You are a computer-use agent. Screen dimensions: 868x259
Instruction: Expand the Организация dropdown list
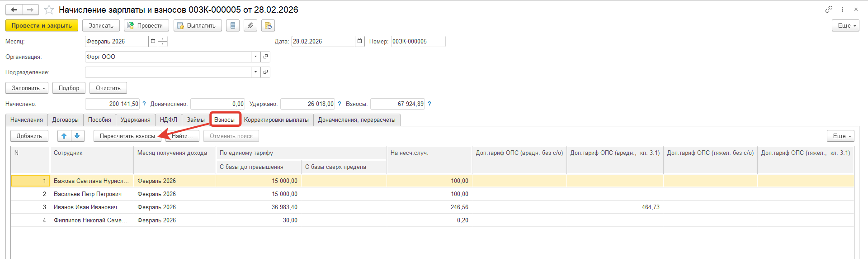coord(256,57)
